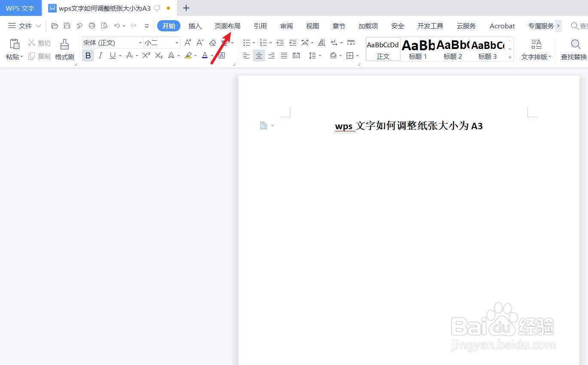Viewport: 588px width, 365px height.
Task: Expand bullet list style dropdown
Action: point(254,43)
